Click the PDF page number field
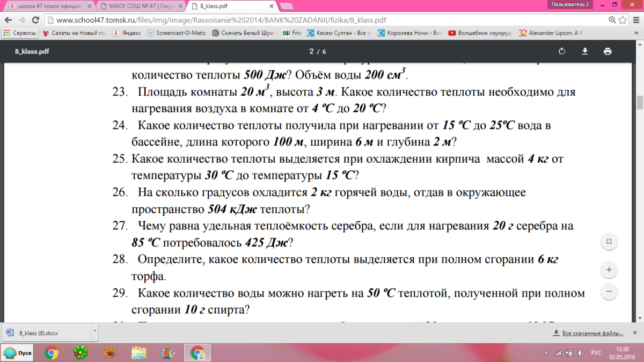Image resolution: width=644 pixels, height=362 pixels. click(311, 52)
